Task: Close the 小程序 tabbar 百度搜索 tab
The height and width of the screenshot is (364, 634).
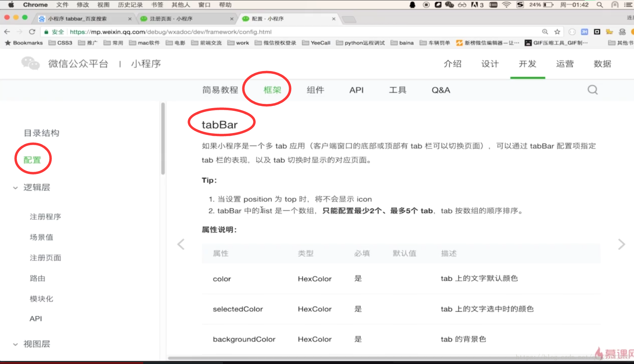Action: click(x=130, y=19)
